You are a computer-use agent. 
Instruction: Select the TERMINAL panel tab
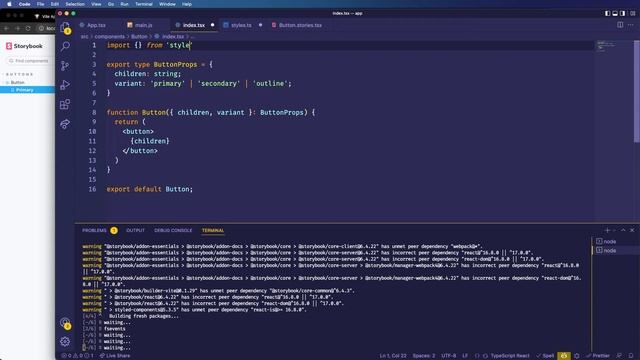pyautogui.click(x=213, y=230)
